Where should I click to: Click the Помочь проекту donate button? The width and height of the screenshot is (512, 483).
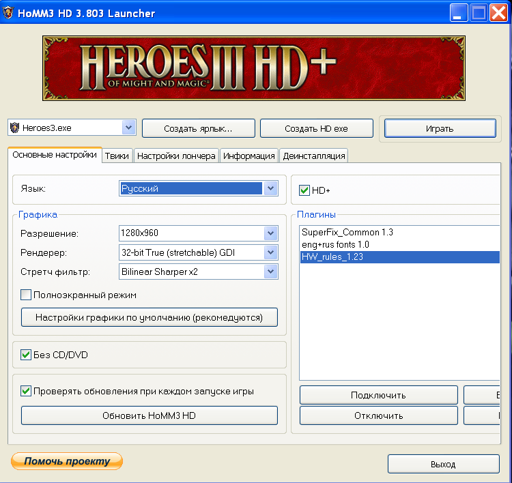click(x=67, y=461)
